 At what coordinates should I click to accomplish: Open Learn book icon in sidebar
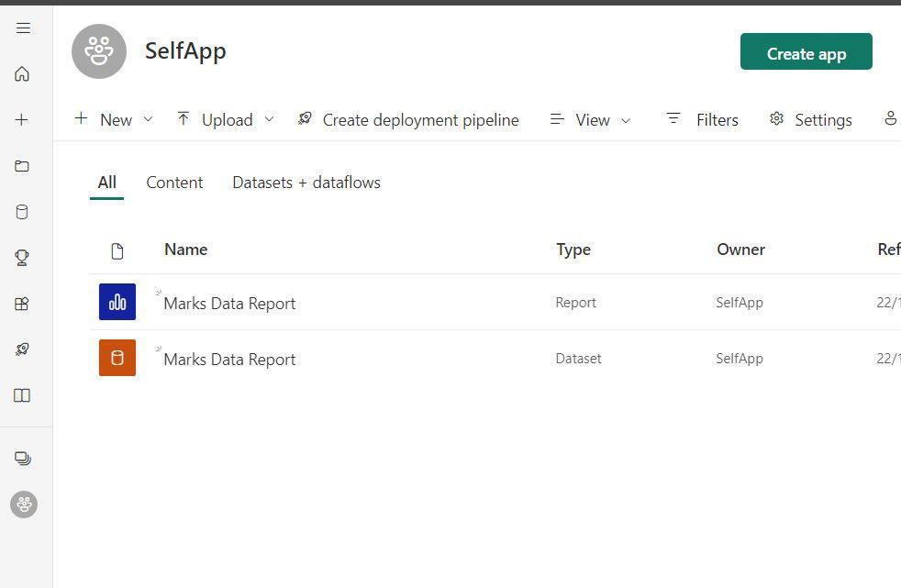[x=23, y=395]
